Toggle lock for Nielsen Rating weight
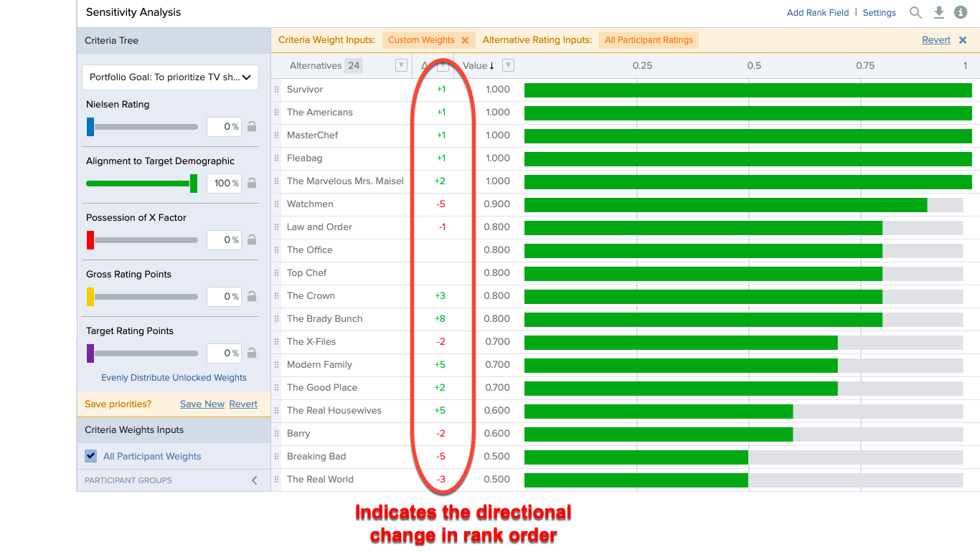The image size is (980, 552). [252, 127]
